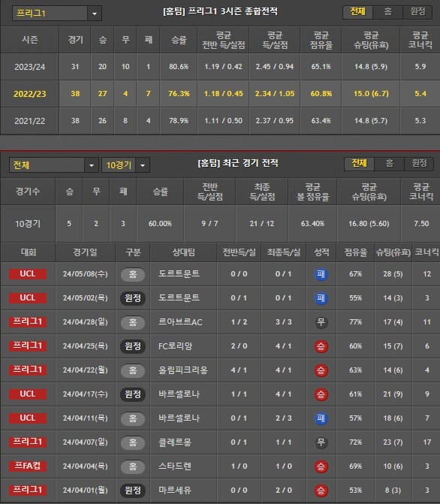Select the 2023/24 season row
The image size is (440, 504).
click(220, 67)
